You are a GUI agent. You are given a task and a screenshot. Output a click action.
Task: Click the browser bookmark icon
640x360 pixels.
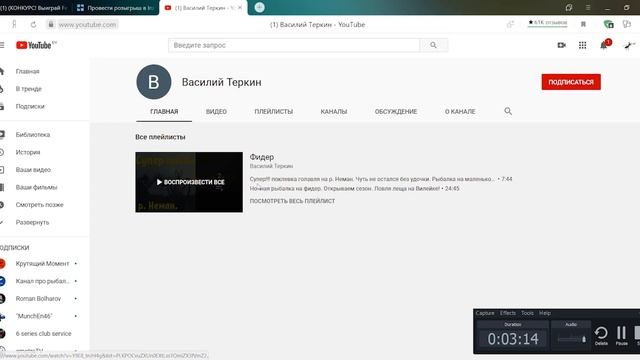pos(583,24)
